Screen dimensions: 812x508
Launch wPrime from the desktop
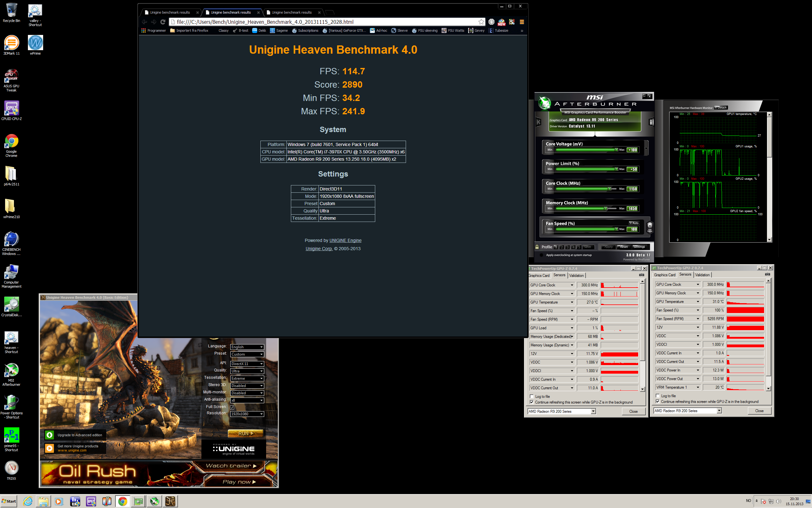[35, 45]
